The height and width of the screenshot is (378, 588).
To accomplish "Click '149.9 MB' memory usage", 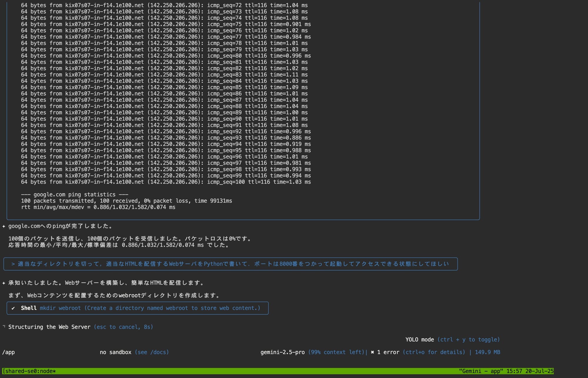I will pyautogui.click(x=487, y=352).
